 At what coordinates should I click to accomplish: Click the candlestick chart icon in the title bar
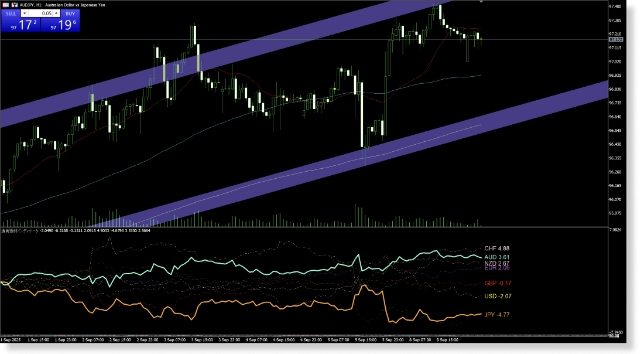(x=15, y=5)
